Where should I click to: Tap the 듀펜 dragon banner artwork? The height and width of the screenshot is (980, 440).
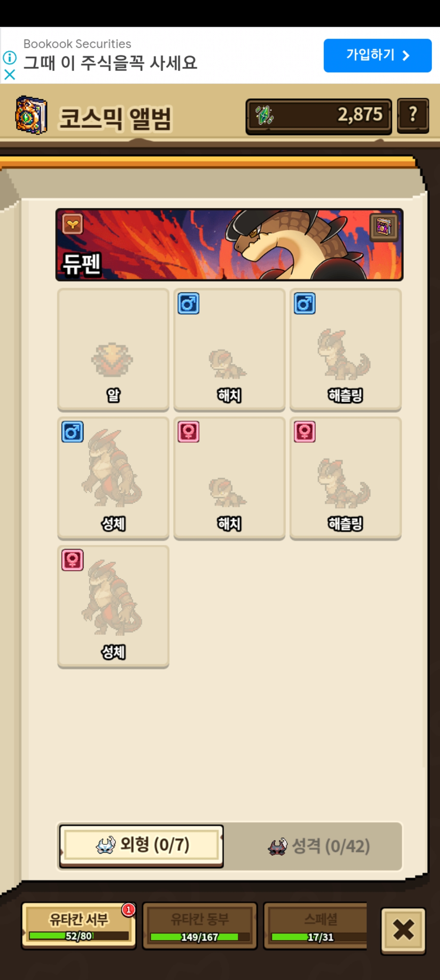[x=229, y=245]
